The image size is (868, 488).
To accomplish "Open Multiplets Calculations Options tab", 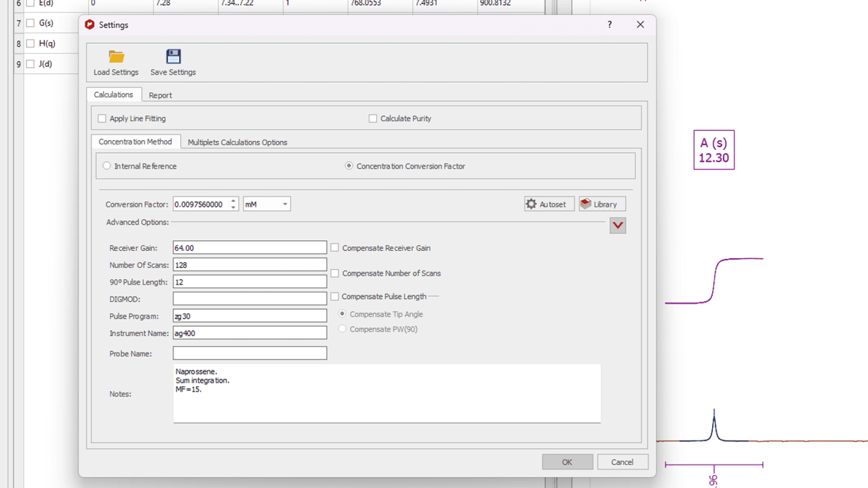I will [x=237, y=142].
